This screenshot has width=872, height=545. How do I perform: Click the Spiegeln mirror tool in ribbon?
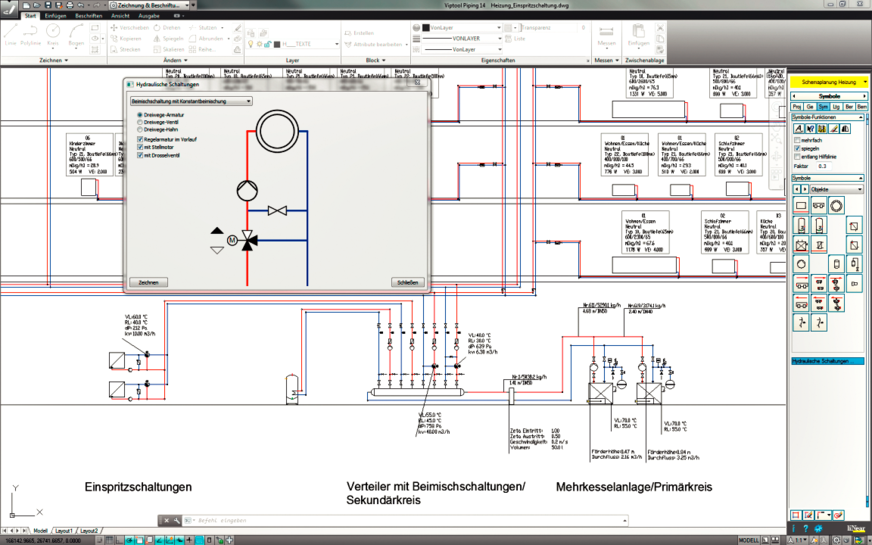pos(169,38)
